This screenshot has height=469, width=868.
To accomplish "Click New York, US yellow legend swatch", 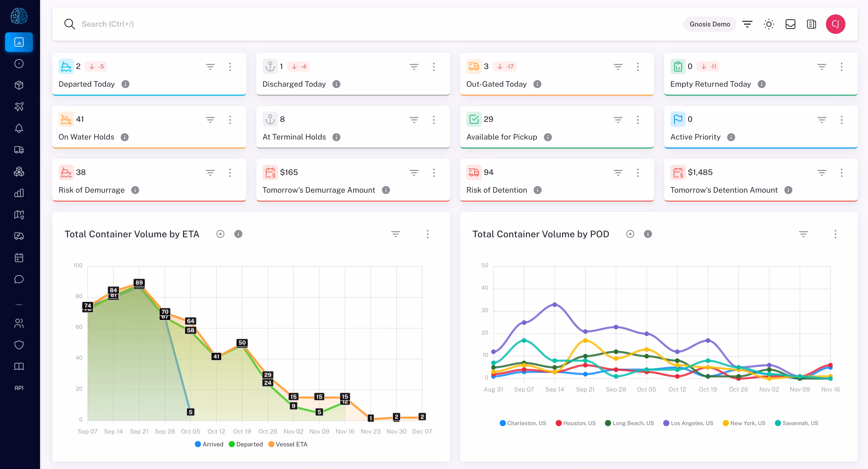I will (x=726, y=423).
